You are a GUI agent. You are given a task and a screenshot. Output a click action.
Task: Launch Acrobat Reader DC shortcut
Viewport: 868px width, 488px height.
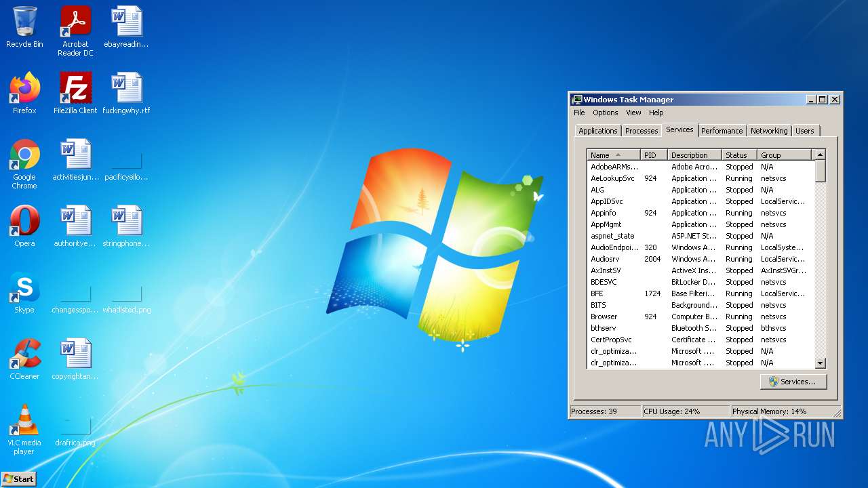coord(75,31)
